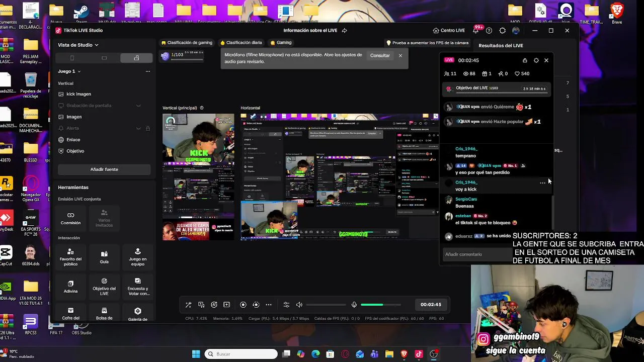Open Centro LIVE
The width and height of the screenshot is (644, 362).
[x=449, y=30]
